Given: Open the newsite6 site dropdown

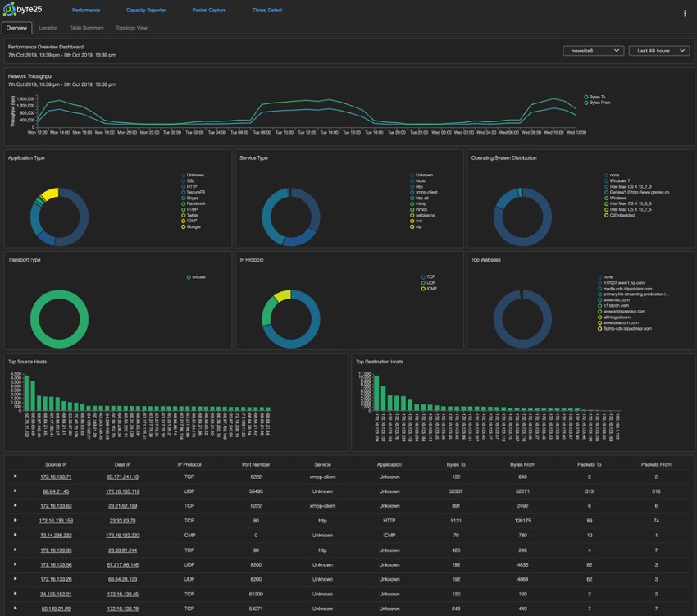Looking at the screenshot, I should [x=593, y=51].
